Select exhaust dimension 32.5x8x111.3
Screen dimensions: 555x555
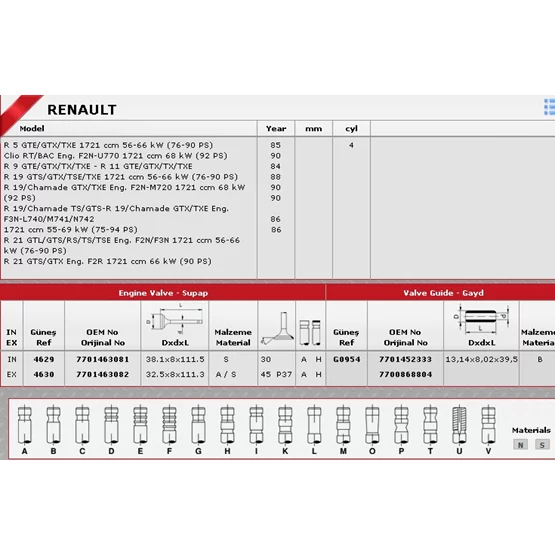click(175, 374)
